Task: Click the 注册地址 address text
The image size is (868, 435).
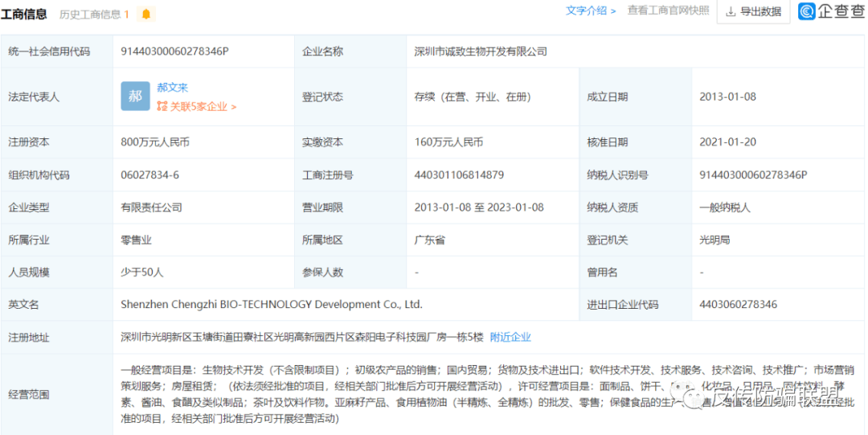Action: click(302, 337)
